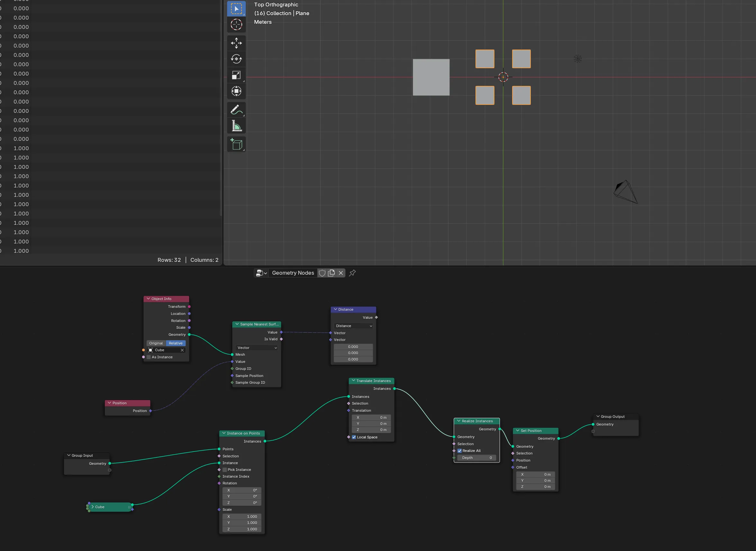This screenshot has height=551, width=756.
Task: Collapse the Group Input node
Action: tap(69, 455)
